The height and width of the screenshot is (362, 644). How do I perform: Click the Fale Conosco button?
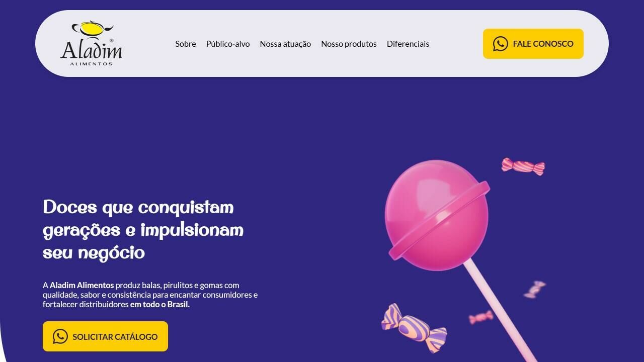533,44
